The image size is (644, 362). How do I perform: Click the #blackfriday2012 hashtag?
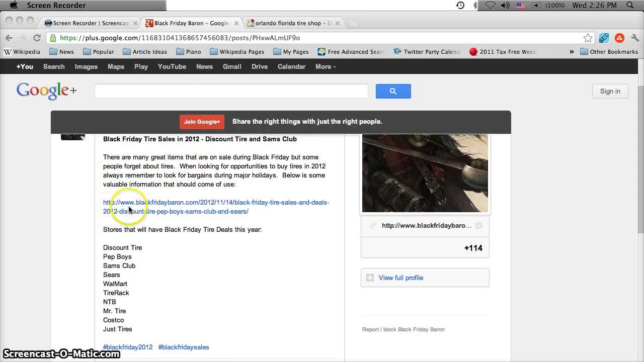click(128, 347)
